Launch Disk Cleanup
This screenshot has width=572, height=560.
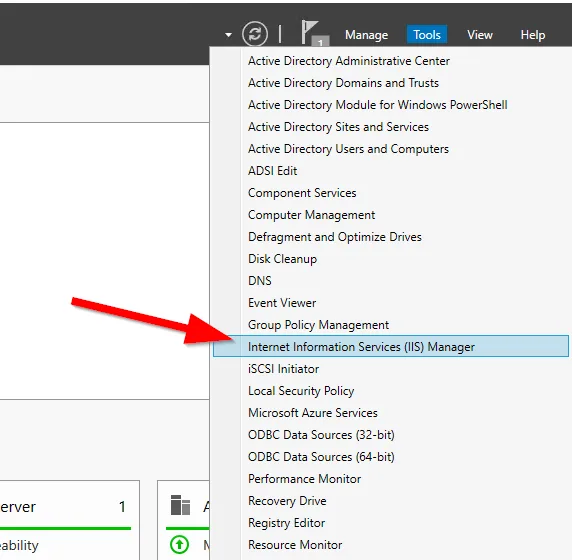tap(282, 259)
